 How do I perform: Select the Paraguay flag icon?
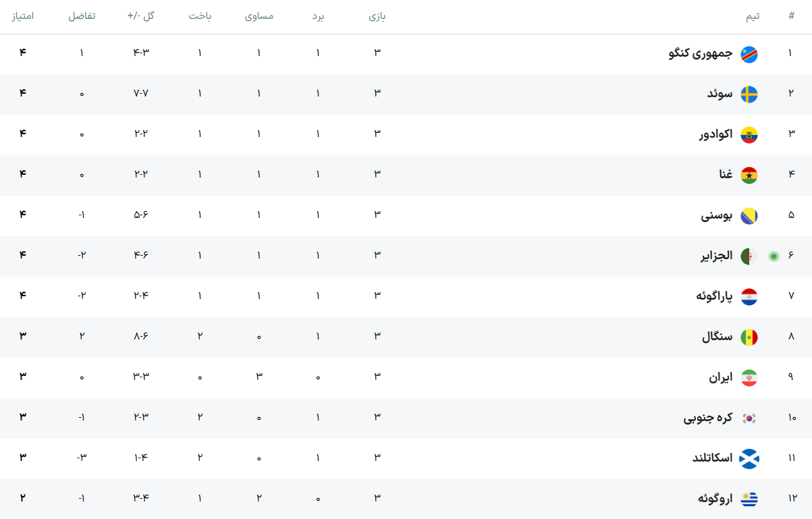click(749, 297)
